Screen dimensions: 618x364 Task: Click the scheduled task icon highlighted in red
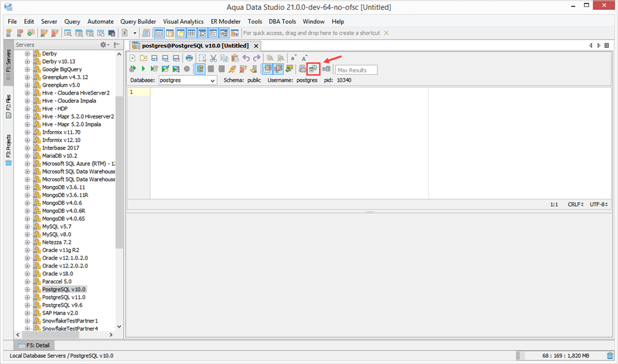coord(313,69)
